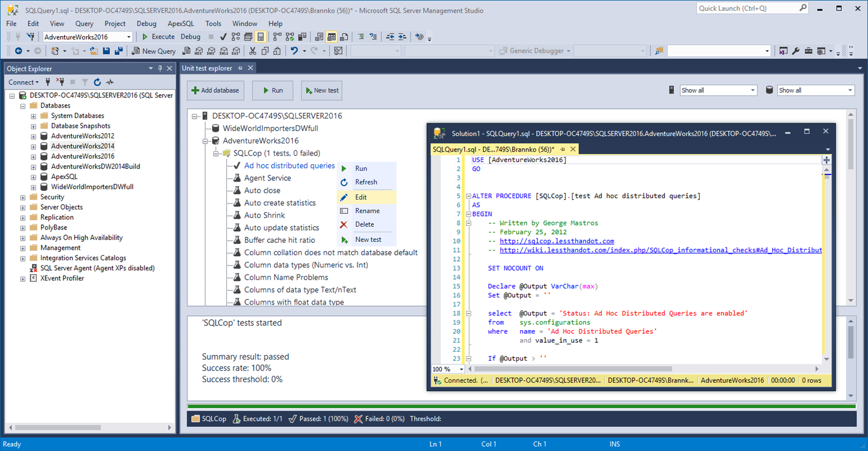Open the sqlcop.lessthandot.com link
Viewport: 868px width, 451px height.
point(557,241)
